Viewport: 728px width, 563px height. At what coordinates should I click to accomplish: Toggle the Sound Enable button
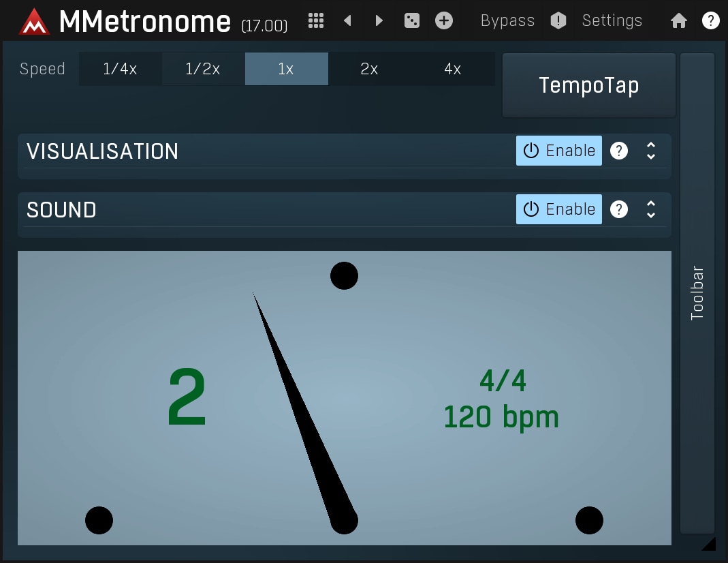pyautogui.click(x=558, y=209)
